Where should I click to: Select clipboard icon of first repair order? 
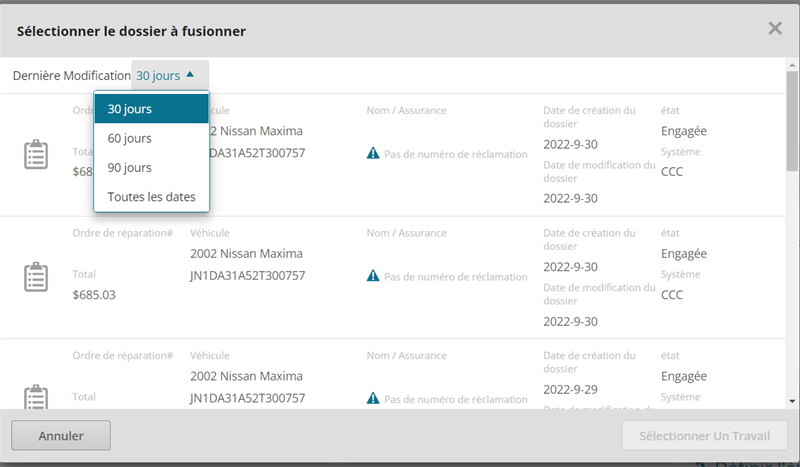[x=36, y=154]
